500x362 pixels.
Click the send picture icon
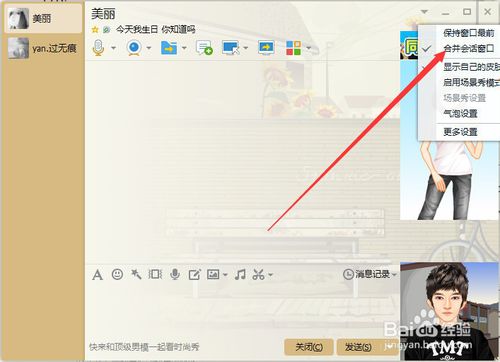click(x=213, y=274)
